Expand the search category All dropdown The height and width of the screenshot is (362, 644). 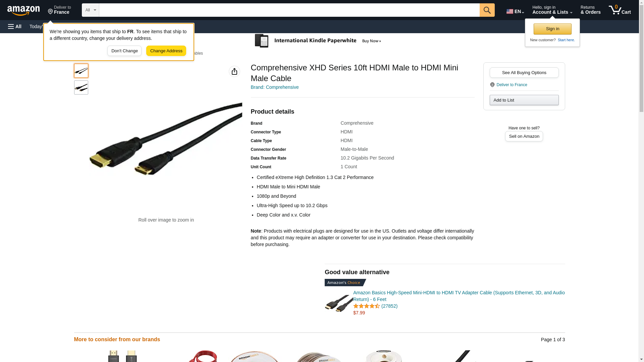coord(91,10)
